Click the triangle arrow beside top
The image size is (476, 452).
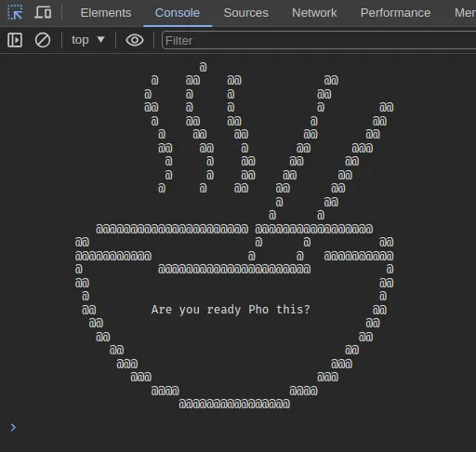coord(100,40)
